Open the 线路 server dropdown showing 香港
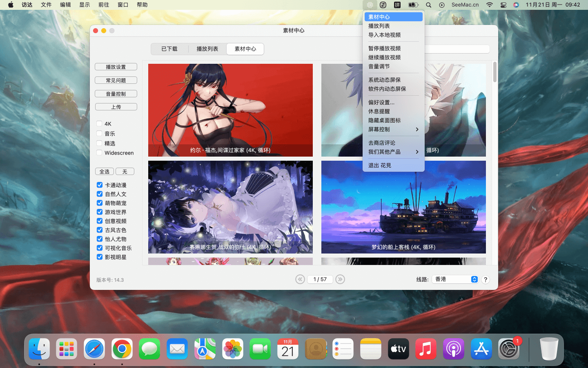 click(x=456, y=279)
